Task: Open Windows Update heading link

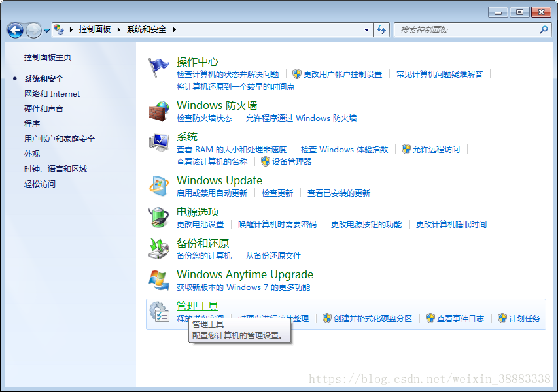Action: [x=220, y=180]
